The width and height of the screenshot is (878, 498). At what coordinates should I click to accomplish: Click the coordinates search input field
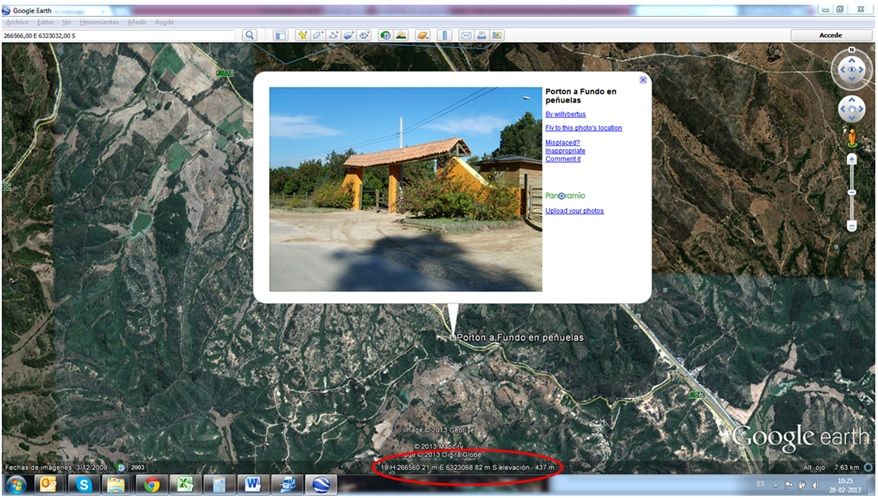(x=118, y=35)
